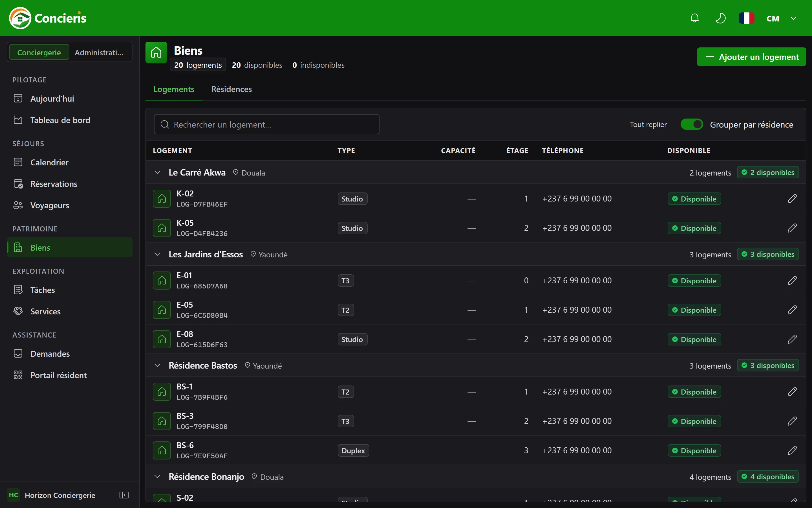Select the Conciergerie mode tab

click(x=39, y=52)
